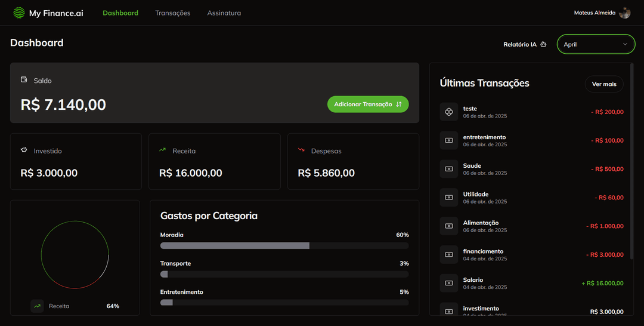
Task: Click the teste transaction name
Action: pyautogui.click(x=470, y=109)
